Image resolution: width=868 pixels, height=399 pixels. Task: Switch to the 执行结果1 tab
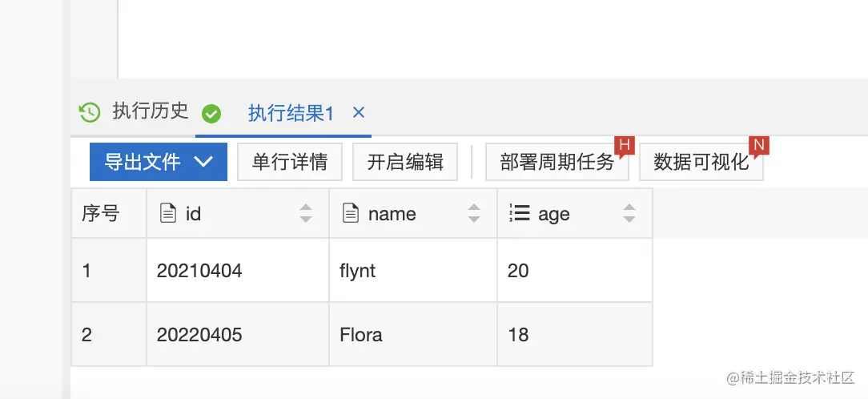290,114
